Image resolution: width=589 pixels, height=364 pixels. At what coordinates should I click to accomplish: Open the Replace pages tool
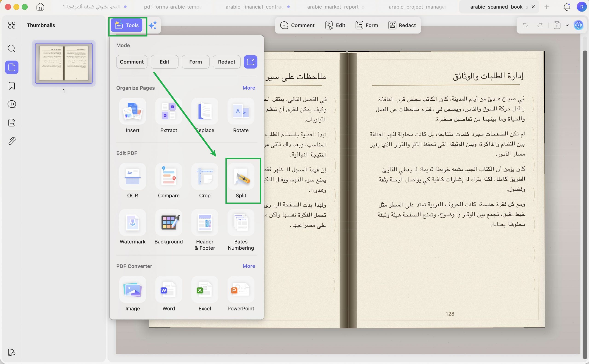pyautogui.click(x=205, y=116)
